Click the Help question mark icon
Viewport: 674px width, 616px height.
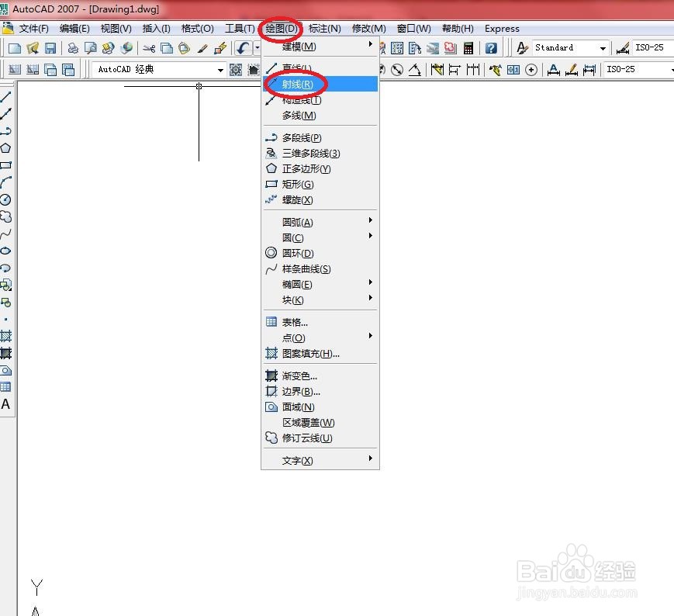tap(491, 48)
